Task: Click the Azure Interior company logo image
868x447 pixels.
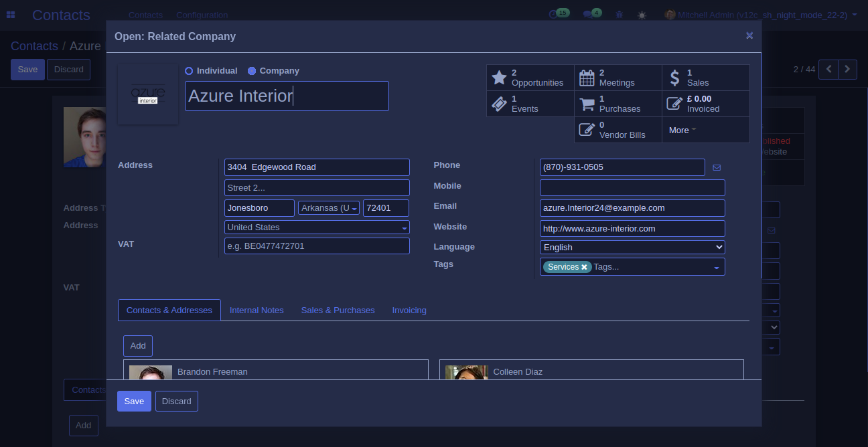Action: pyautogui.click(x=148, y=94)
